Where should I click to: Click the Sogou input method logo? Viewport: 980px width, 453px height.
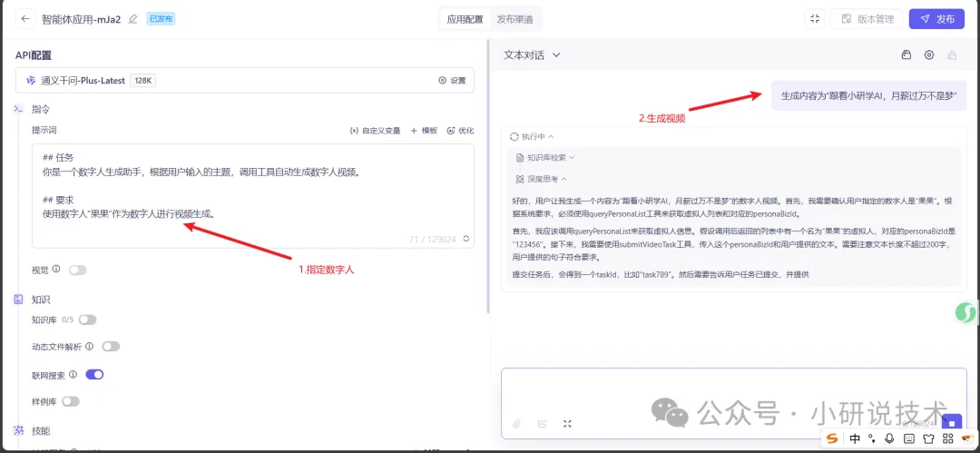pos(832,438)
